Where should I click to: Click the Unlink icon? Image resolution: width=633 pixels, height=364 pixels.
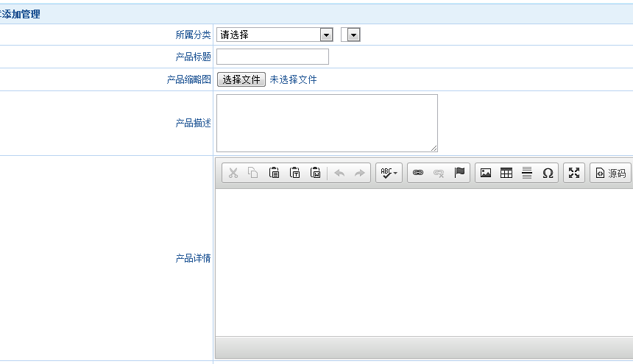439,173
